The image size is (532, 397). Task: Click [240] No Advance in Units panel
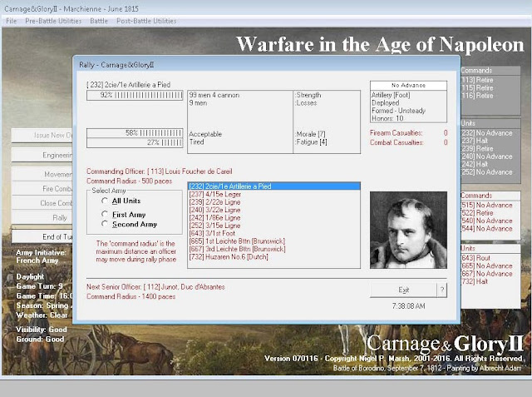[x=487, y=156]
